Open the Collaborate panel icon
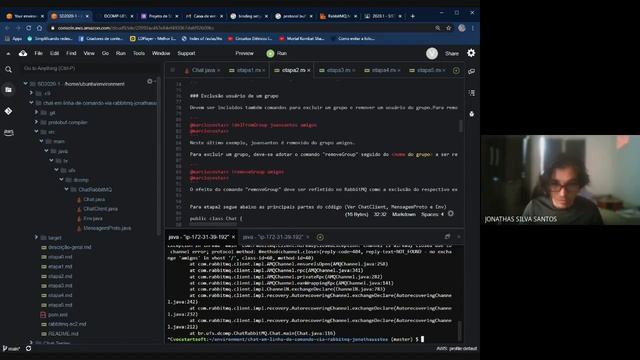This screenshot has height=360, width=640. tap(471, 71)
